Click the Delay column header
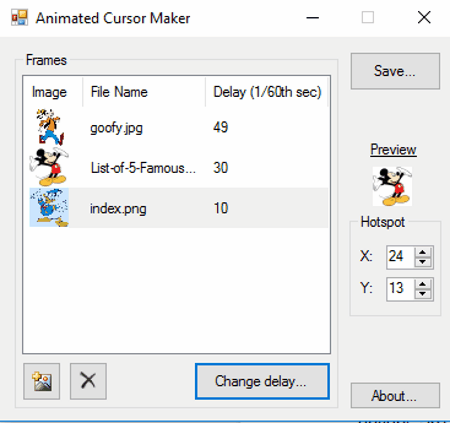Screen dimensions: 450x423 pyautogui.click(x=267, y=92)
